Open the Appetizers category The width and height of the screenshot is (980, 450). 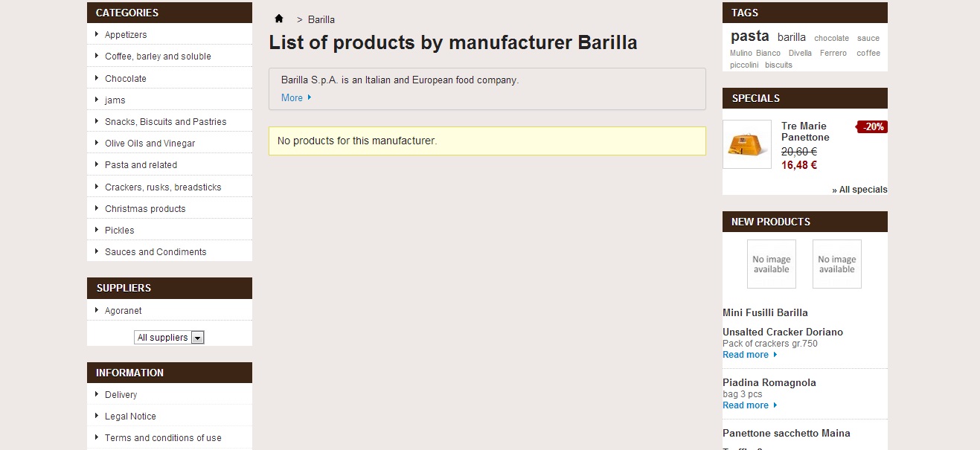coord(126,35)
